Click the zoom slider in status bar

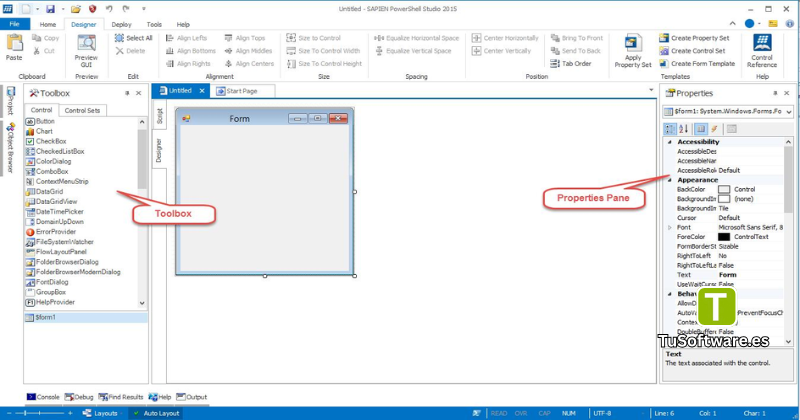click(39, 413)
